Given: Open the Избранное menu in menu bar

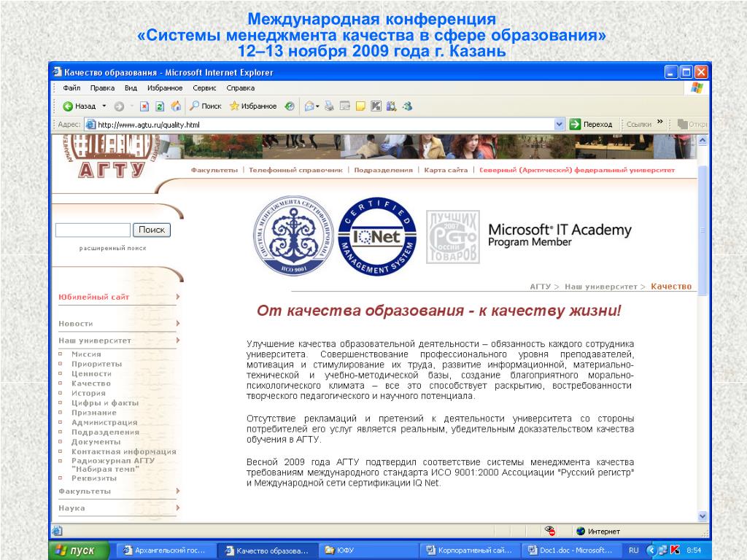Looking at the screenshot, I should 165,88.
